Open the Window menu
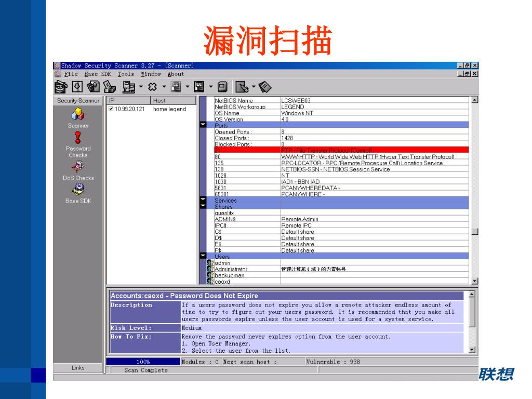 tap(151, 74)
